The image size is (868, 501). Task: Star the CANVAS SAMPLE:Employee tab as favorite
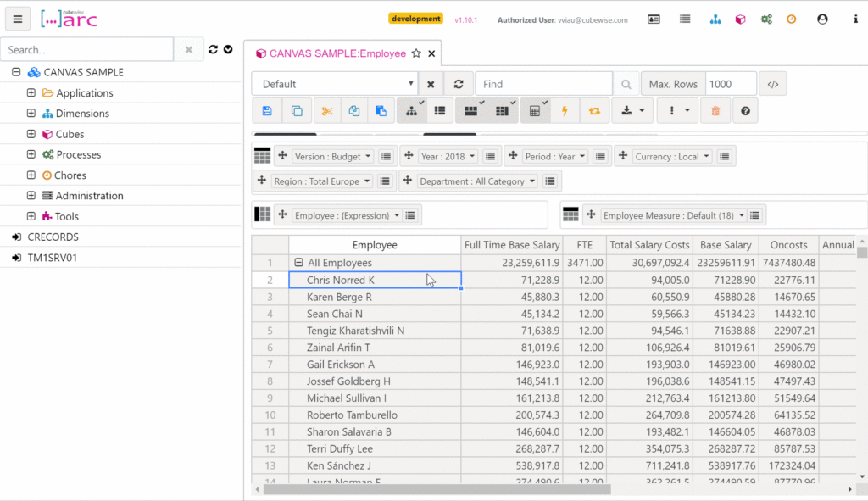click(416, 53)
